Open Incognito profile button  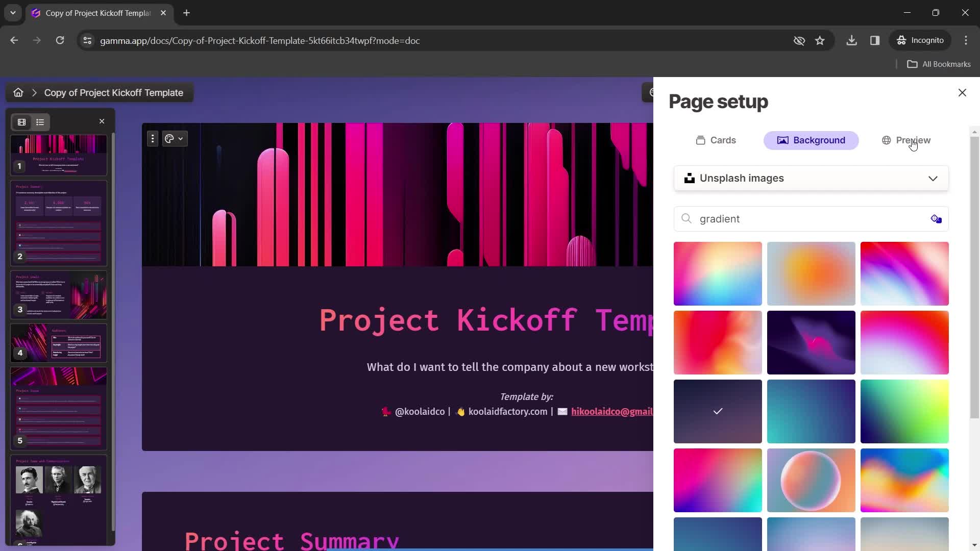coord(920,40)
